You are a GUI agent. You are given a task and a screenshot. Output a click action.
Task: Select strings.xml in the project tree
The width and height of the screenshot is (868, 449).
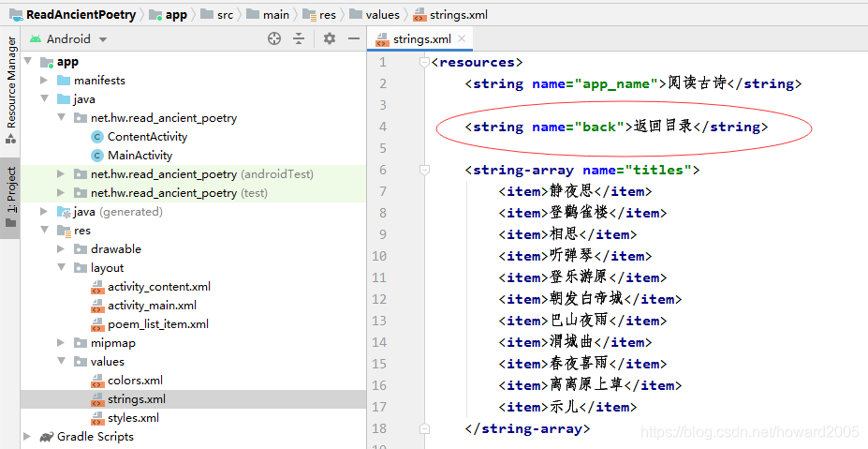click(137, 399)
